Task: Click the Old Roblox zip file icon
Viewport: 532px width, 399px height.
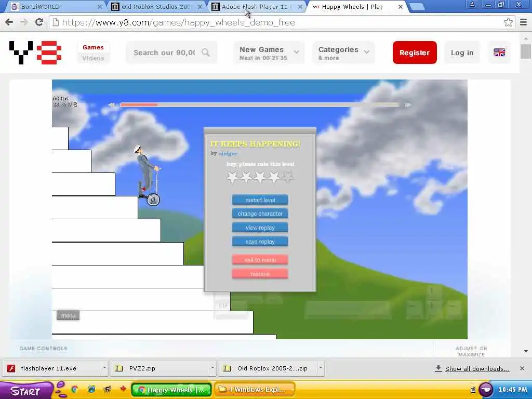Action: [x=227, y=368]
